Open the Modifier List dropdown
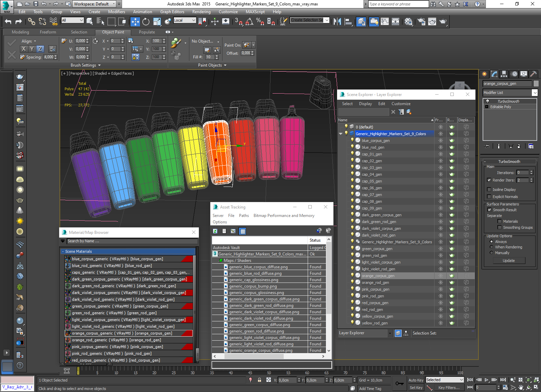The image size is (541, 392). coord(510,93)
